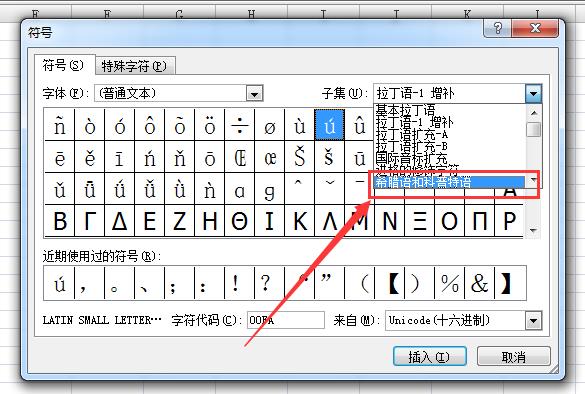
Task: Select the ě symbol in the grid
Action: pos(90,157)
